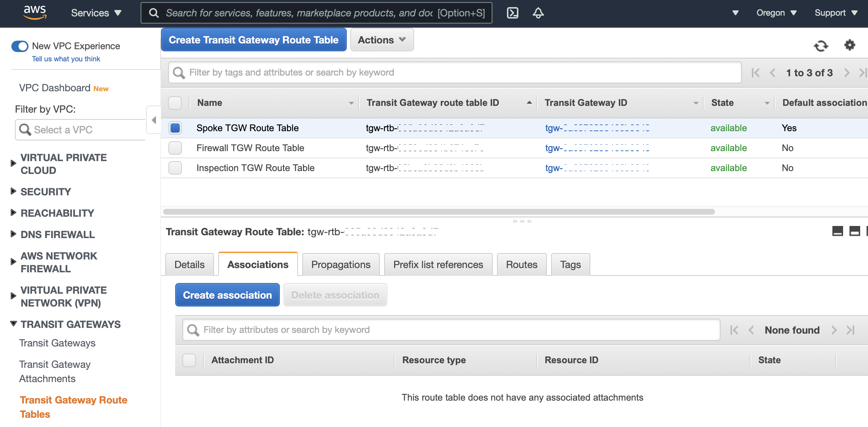Open AWS CloudShell terminal icon
868x427 pixels.
coord(512,13)
